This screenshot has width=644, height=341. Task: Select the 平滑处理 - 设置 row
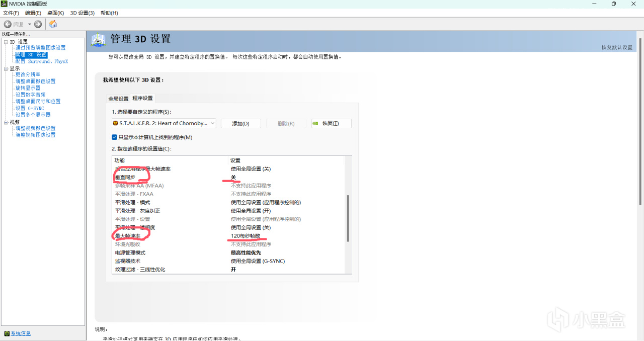[228, 219]
